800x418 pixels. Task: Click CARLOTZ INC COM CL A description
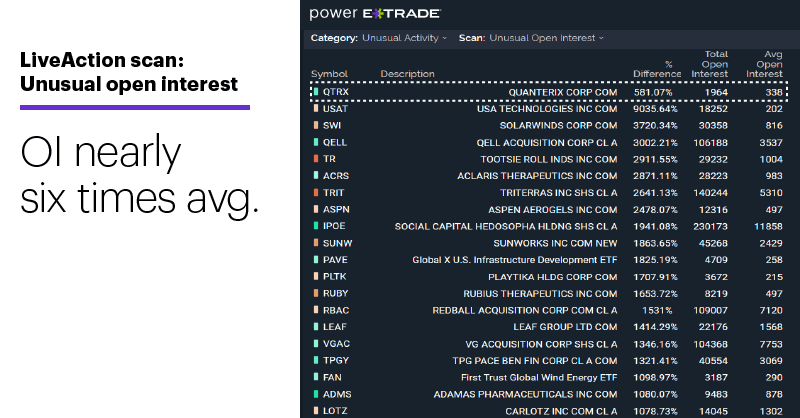(x=561, y=411)
